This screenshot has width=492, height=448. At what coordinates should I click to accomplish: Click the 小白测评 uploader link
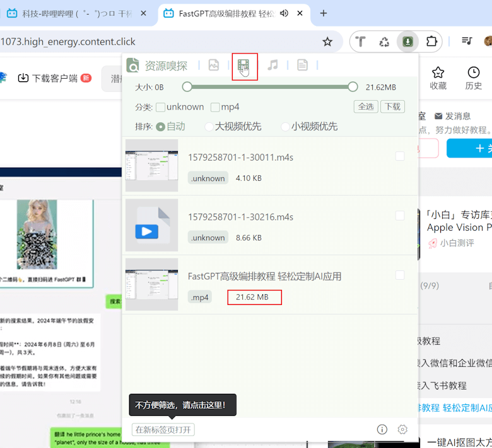[457, 243]
